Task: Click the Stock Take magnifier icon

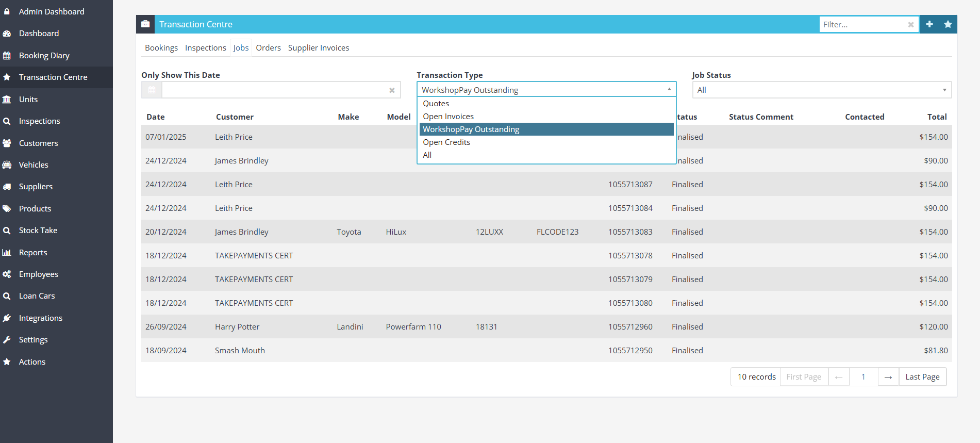Action: coord(7,231)
